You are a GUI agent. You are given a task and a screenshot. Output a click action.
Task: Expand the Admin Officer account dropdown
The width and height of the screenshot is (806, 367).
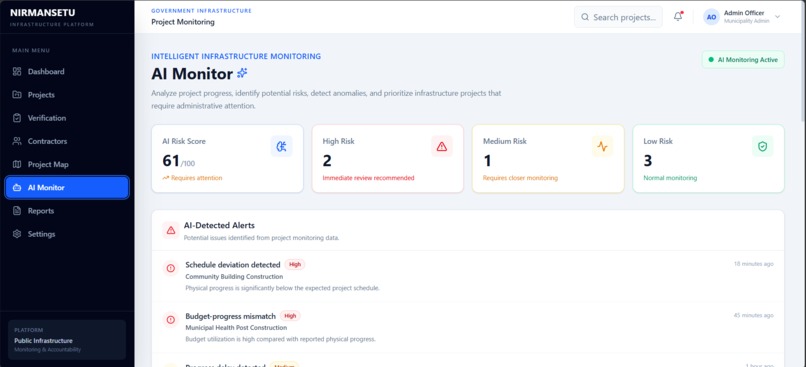click(x=777, y=16)
